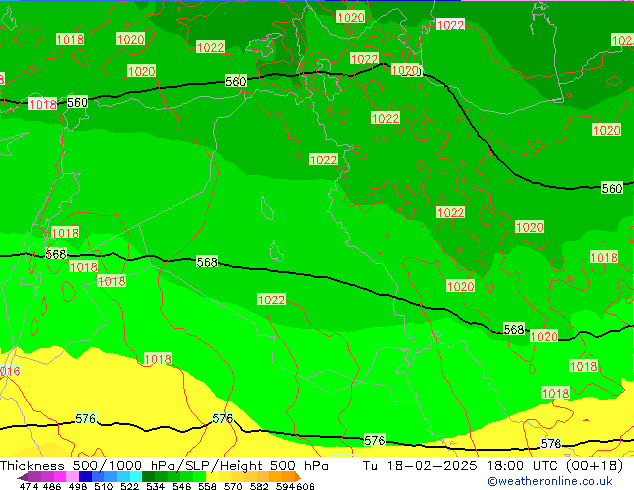634x490 pixels.
Task: Click the 568 label next to 1020 at right
Action: click(x=514, y=329)
